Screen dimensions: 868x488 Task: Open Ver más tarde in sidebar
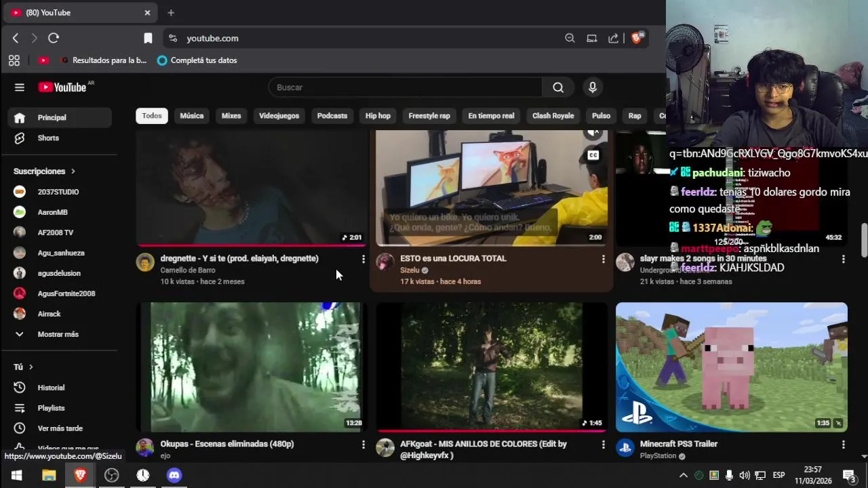tap(60, 428)
